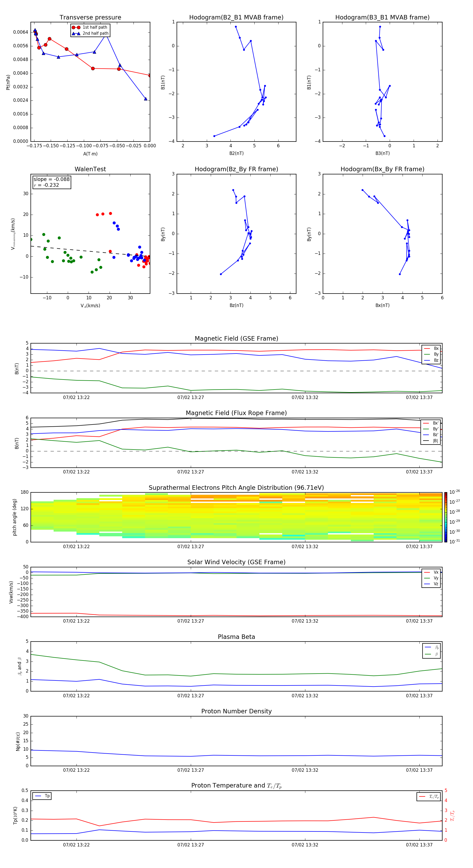Click the 'Vsw(km/s)' axis label
The image size is (473, 868).
pos(11,592)
